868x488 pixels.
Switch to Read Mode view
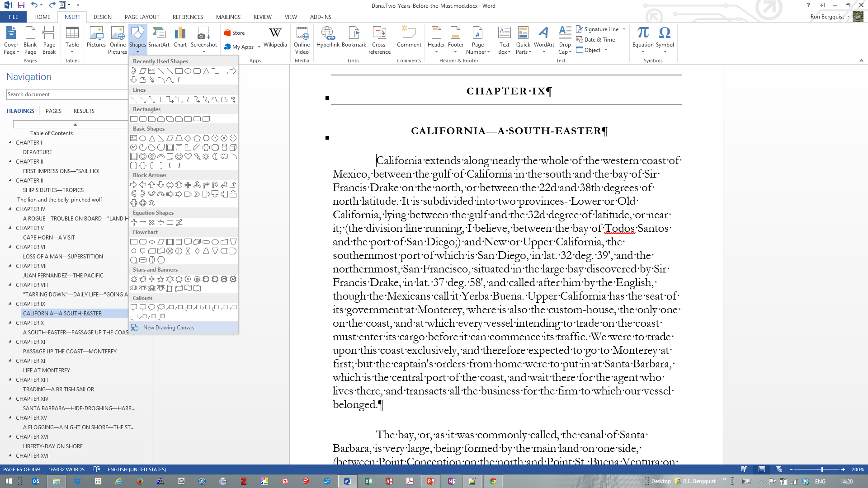[x=744, y=469]
